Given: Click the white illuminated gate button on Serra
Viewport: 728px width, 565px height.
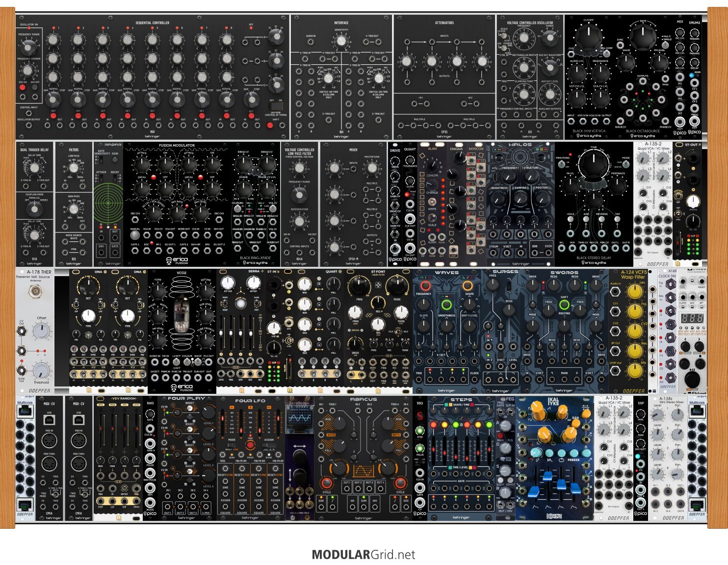Looking at the screenshot, I should click(240, 303).
